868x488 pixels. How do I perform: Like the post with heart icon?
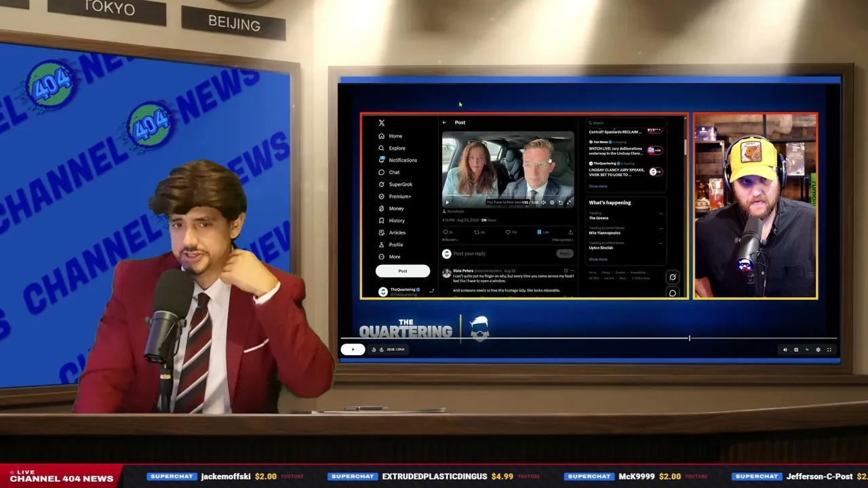point(509,232)
